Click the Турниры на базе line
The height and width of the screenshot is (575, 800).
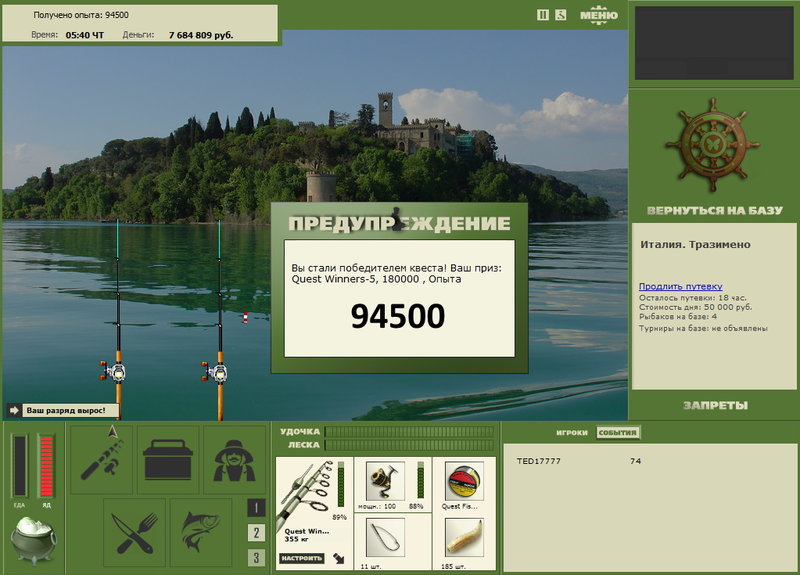(703, 329)
